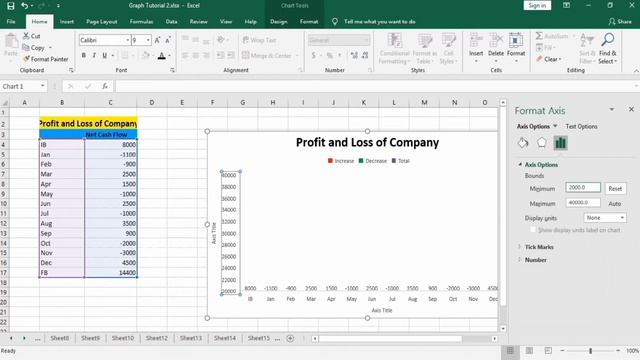Open the Formulas tab
The width and height of the screenshot is (640, 360).
[141, 22]
